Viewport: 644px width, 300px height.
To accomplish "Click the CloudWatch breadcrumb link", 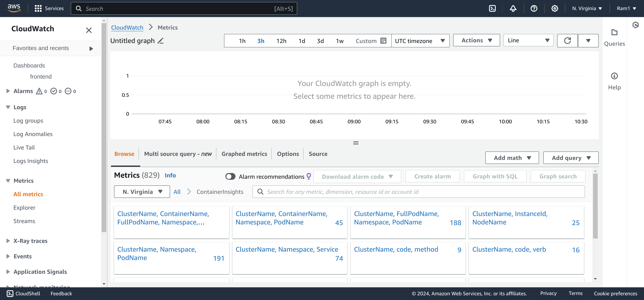I will click(127, 28).
